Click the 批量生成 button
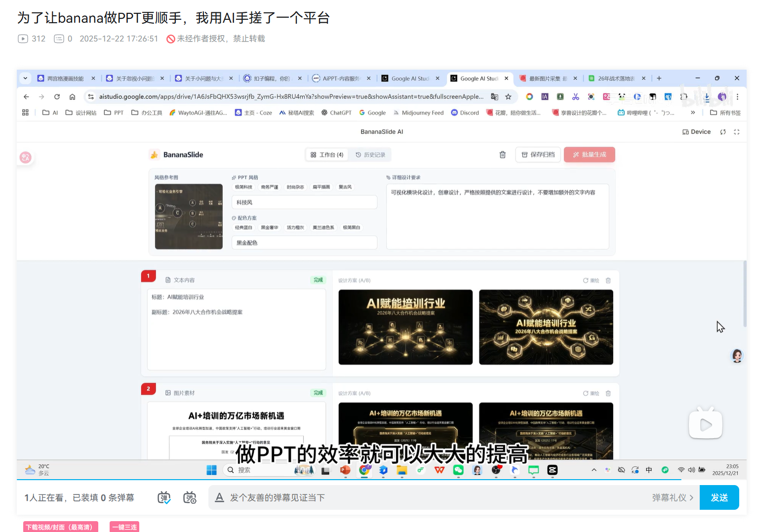 coord(589,155)
